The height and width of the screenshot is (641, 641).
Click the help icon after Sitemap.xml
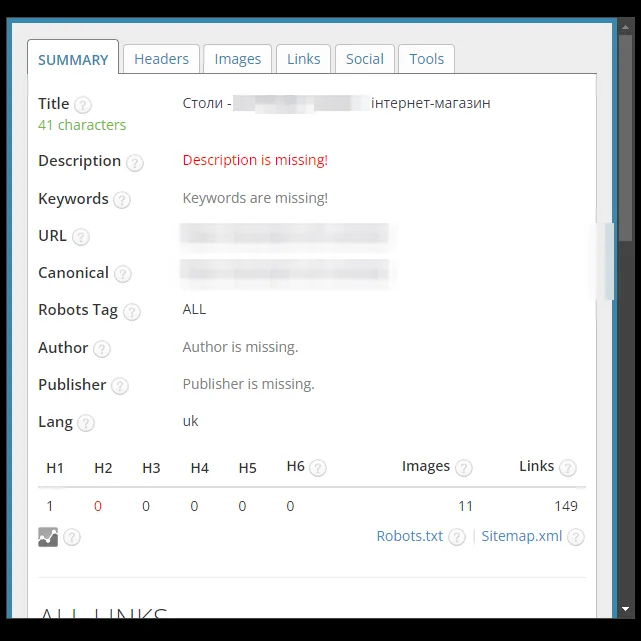tap(576, 537)
